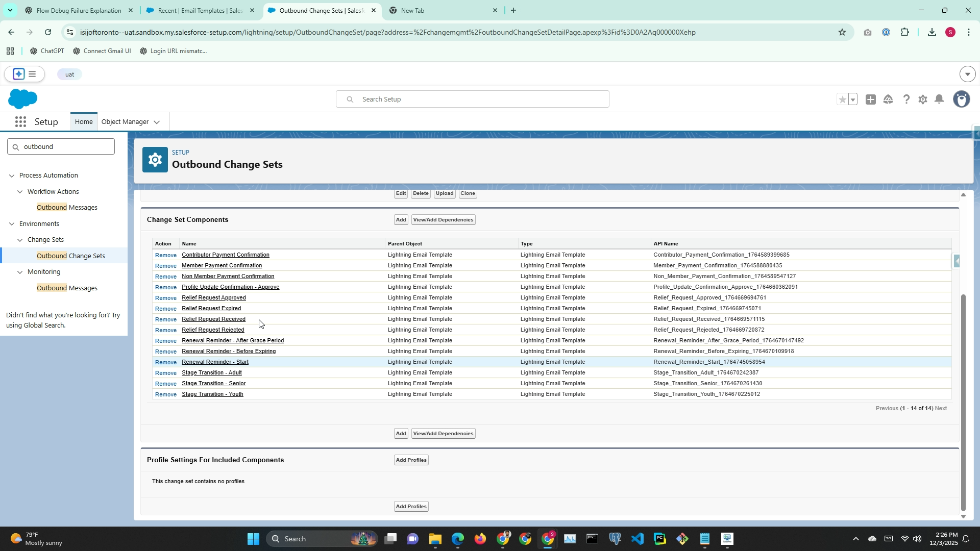Open the favorites list dropdown arrow
Screen dimensions: 980x551
click(x=853, y=99)
